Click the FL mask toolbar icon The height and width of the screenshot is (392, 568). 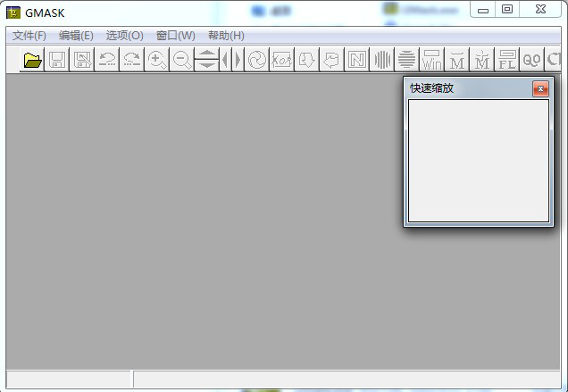tap(506, 60)
